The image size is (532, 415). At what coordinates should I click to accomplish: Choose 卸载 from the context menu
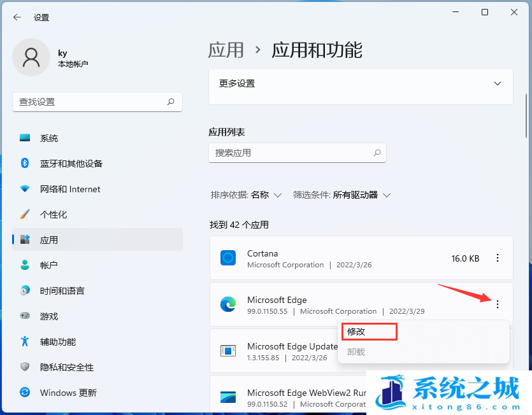tap(357, 352)
